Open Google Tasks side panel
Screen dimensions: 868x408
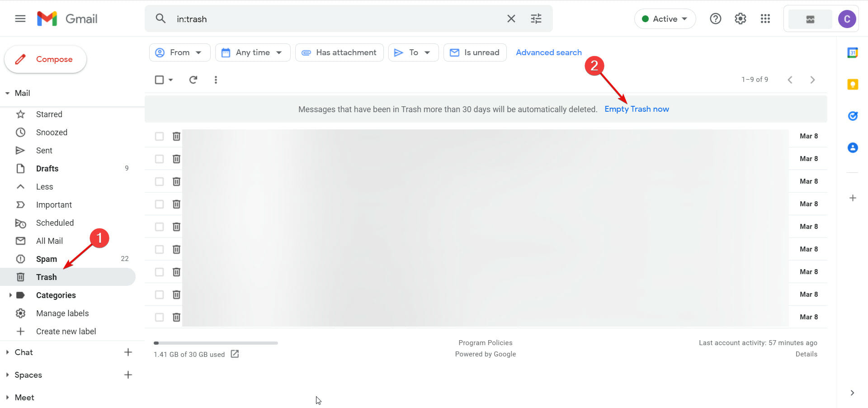(853, 116)
